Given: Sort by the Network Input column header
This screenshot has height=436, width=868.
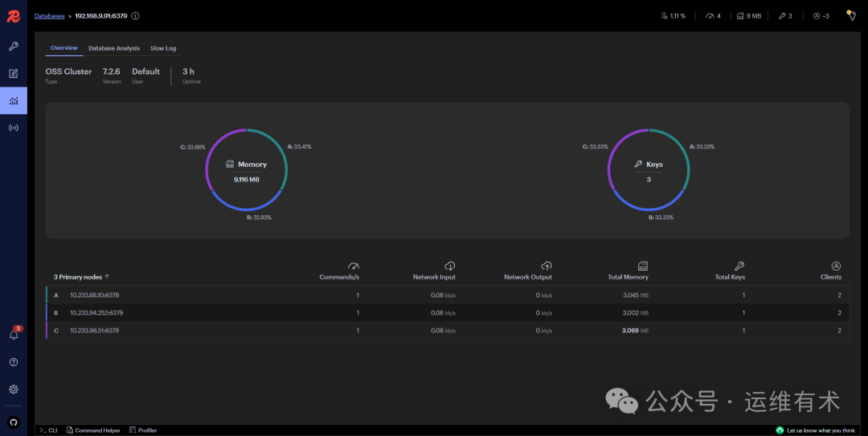Looking at the screenshot, I should [434, 277].
